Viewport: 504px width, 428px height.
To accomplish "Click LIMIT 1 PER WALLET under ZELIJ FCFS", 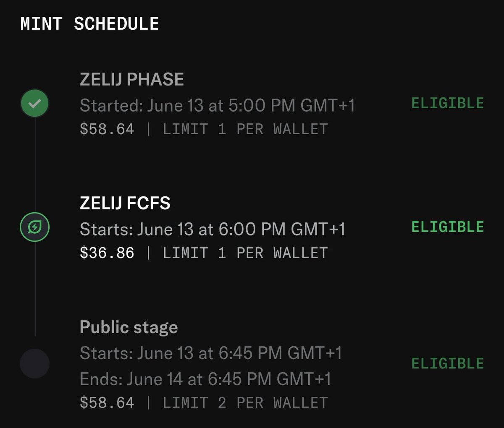I will click(245, 253).
